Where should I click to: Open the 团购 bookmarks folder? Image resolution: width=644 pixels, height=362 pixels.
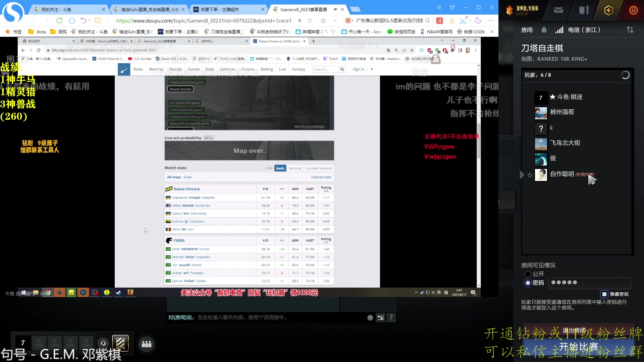[58, 32]
